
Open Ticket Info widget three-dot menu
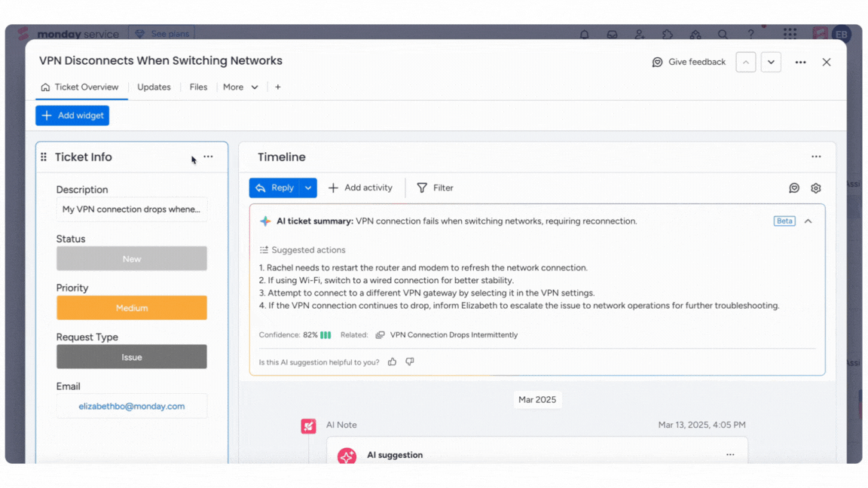[x=208, y=157]
